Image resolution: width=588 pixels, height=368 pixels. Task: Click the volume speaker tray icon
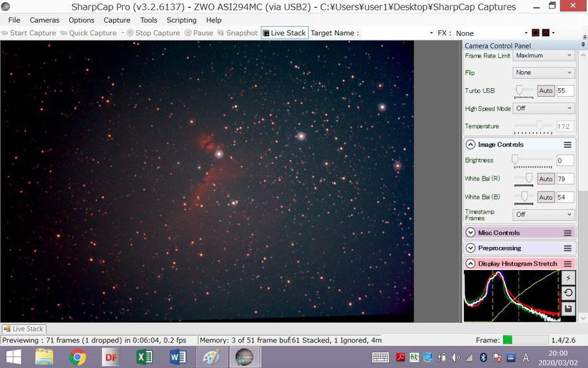pyautogui.click(x=455, y=358)
